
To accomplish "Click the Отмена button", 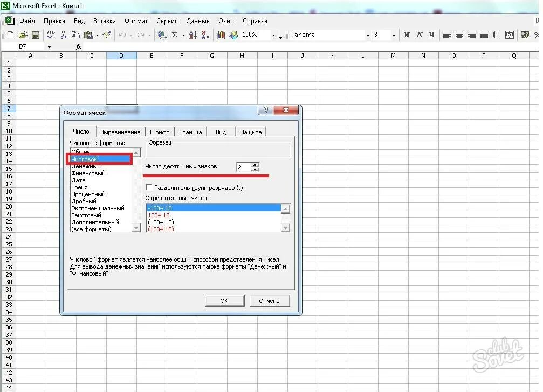I will pyautogui.click(x=269, y=300).
